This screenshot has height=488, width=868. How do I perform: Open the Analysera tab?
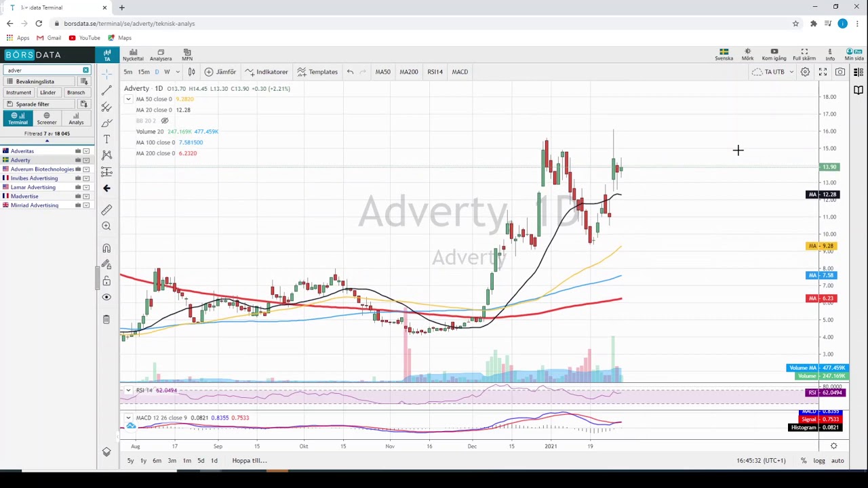coord(161,55)
